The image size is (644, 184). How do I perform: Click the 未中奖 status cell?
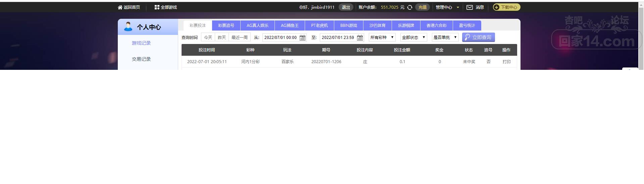(x=469, y=62)
